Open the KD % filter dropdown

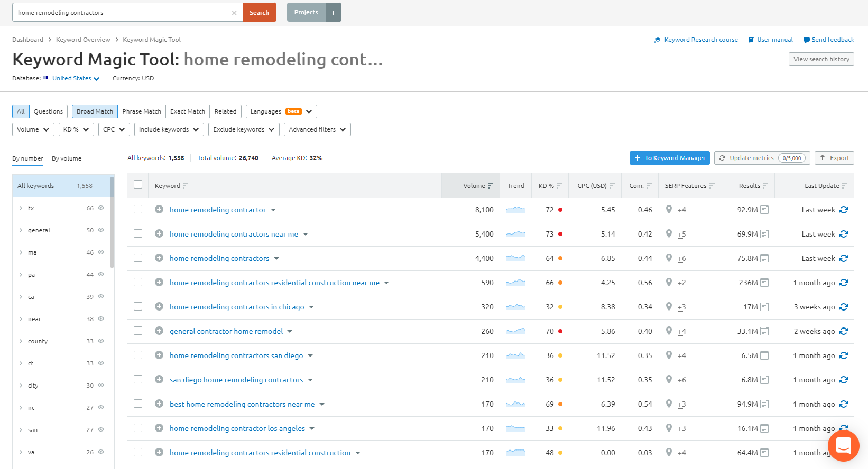76,129
